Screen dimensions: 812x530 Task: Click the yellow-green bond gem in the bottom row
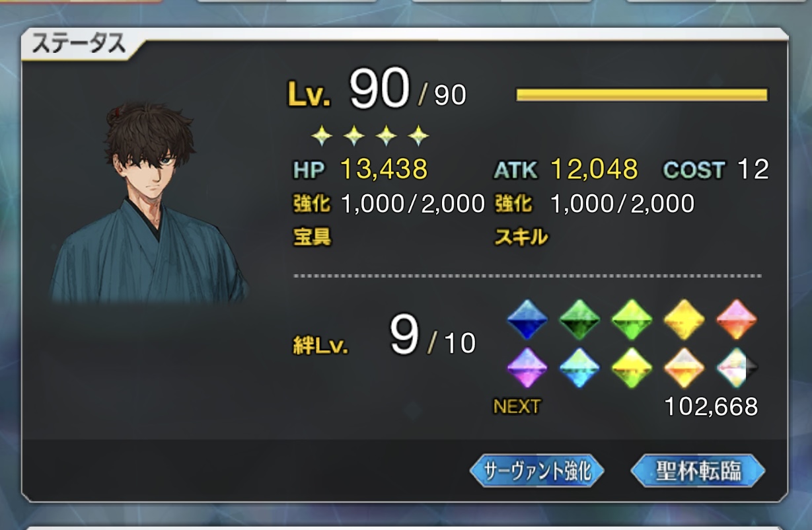(632, 367)
